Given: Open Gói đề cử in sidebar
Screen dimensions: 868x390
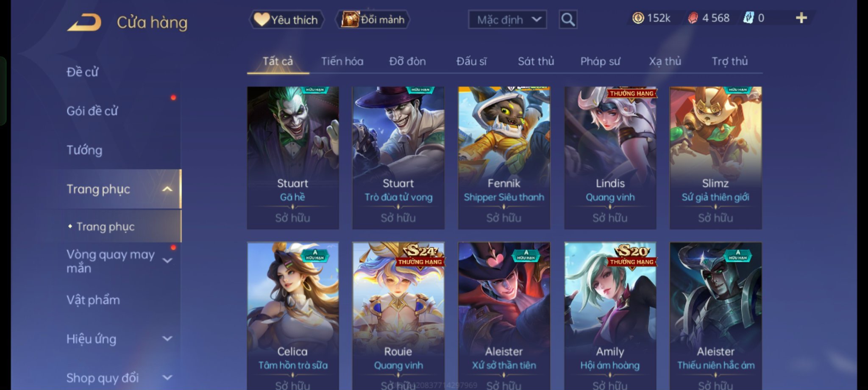Looking at the screenshot, I should click(92, 111).
